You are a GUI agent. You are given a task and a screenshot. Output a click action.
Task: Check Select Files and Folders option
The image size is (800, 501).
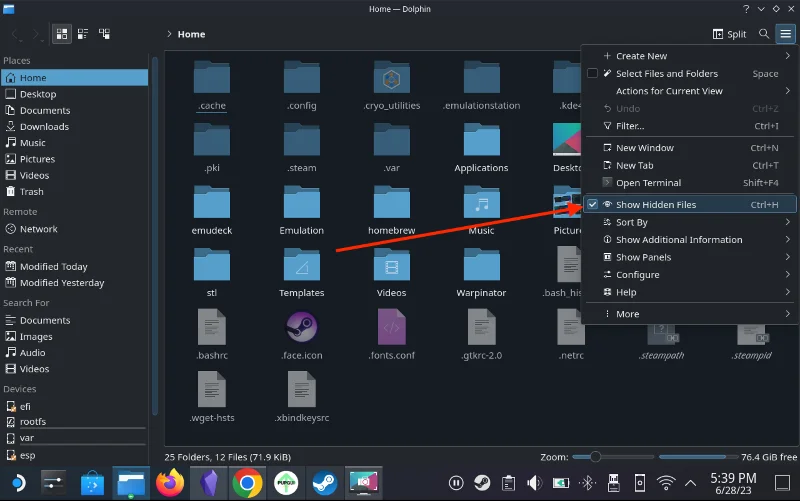tap(689, 73)
